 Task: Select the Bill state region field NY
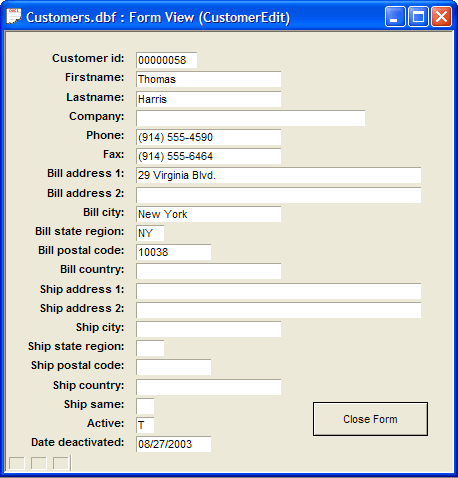[x=150, y=233]
